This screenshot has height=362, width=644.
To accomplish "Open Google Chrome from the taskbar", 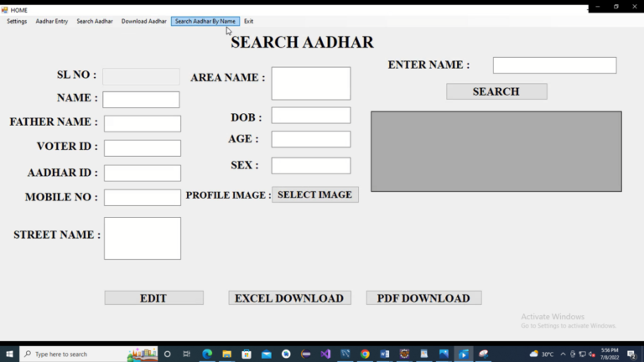I will pos(365,354).
